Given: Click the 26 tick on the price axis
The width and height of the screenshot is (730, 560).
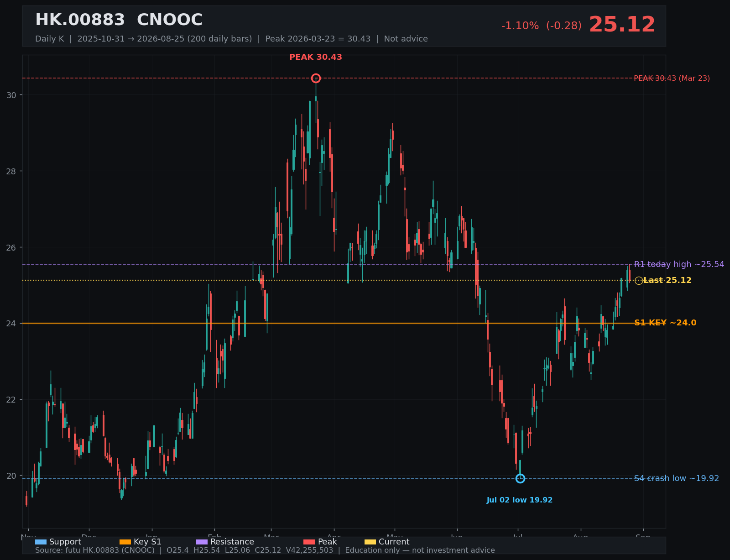Looking at the screenshot, I should (x=11, y=247).
